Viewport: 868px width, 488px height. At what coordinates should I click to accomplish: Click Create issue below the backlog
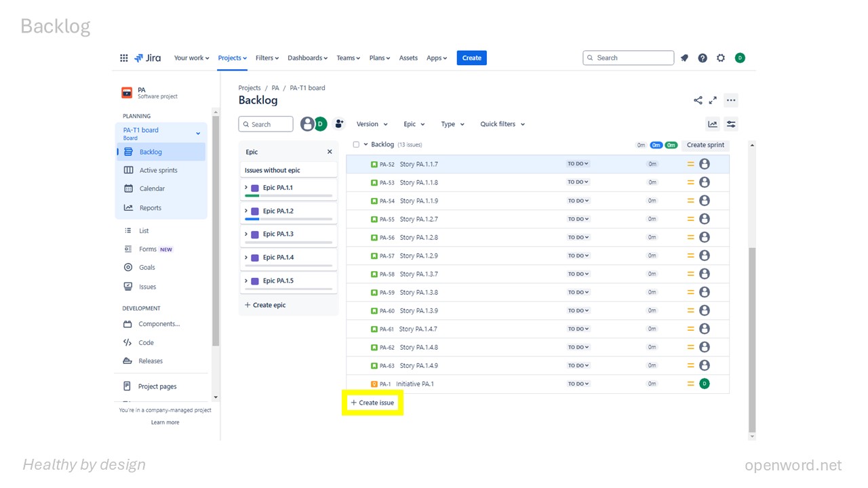(x=372, y=403)
